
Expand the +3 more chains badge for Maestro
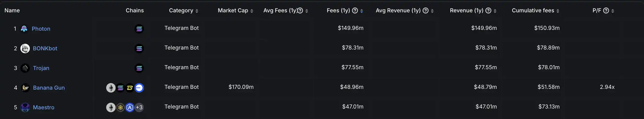pyautogui.click(x=139, y=107)
